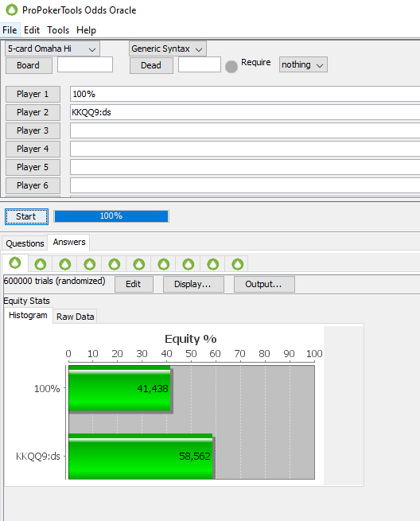The image size is (420, 521).
Task: Open the Help menu
Action: pyautogui.click(x=86, y=30)
